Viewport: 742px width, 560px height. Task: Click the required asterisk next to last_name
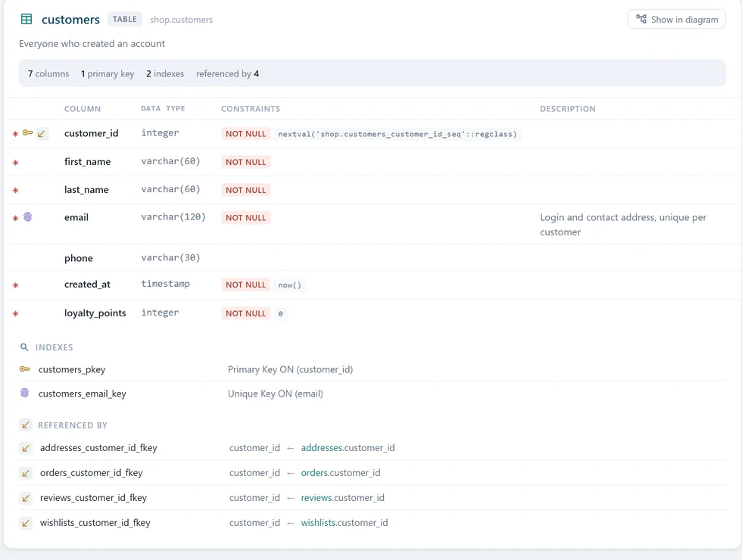click(x=15, y=190)
